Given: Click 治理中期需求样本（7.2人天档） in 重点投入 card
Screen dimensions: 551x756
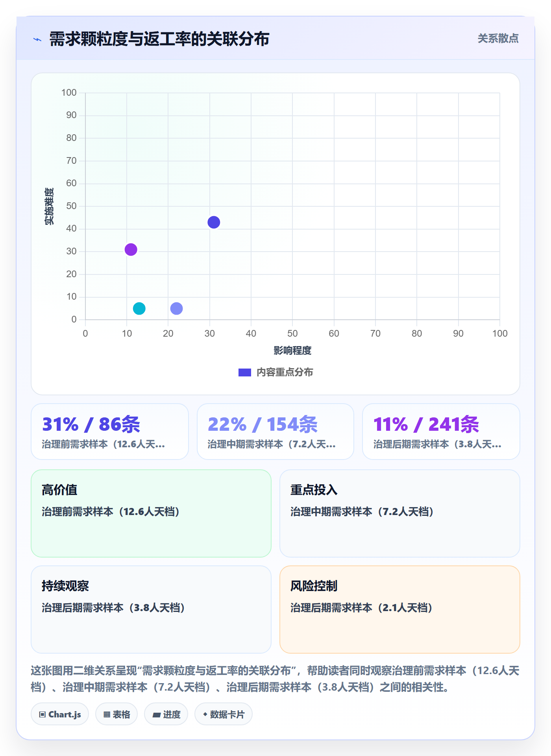Looking at the screenshot, I should [x=362, y=511].
